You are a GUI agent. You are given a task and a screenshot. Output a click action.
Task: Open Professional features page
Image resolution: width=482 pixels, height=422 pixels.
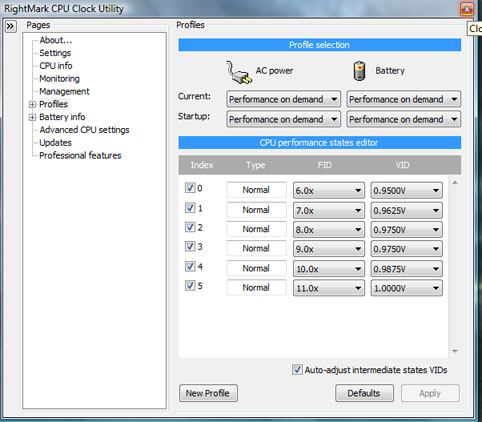tap(80, 155)
